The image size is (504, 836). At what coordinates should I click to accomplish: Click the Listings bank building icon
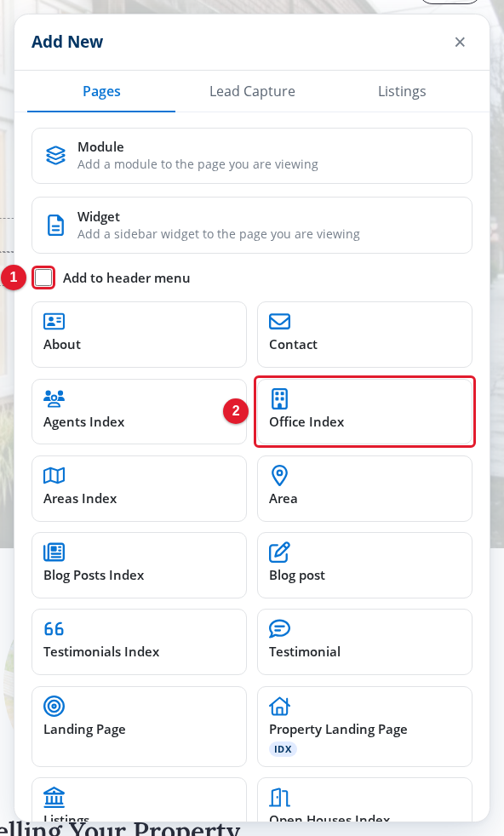coord(54,797)
